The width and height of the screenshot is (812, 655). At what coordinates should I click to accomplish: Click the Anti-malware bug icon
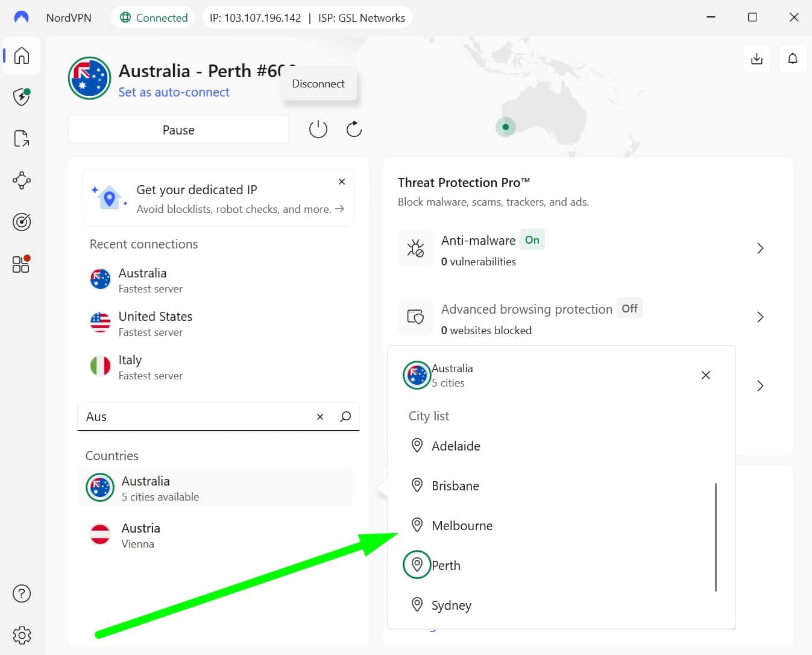pos(415,248)
